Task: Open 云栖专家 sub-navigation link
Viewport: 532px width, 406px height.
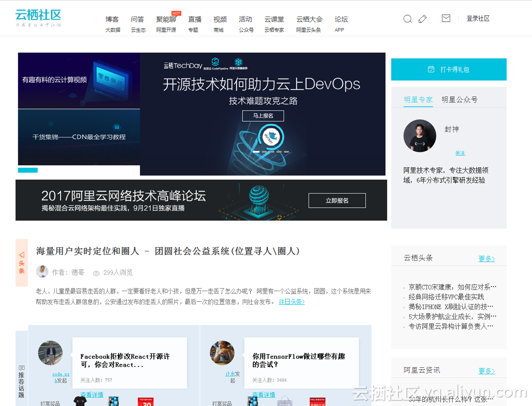Action: click(x=274, y=30)
